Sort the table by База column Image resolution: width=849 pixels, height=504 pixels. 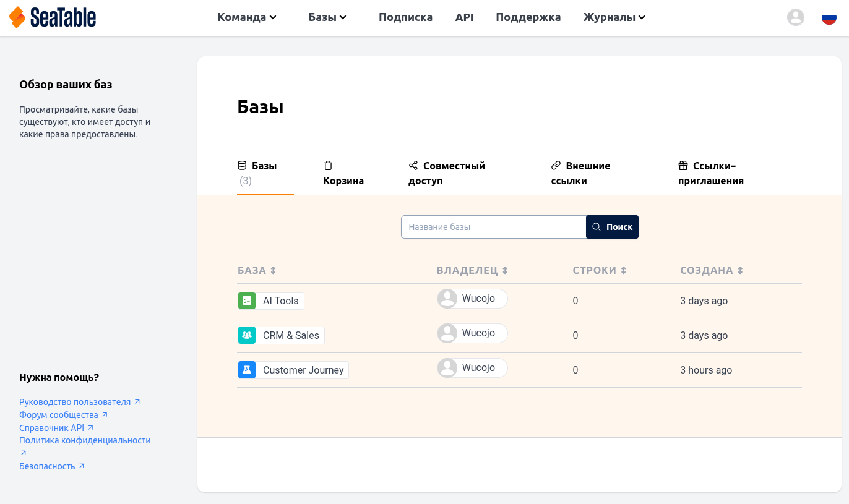pyautogui.click(x=257, y=270)
